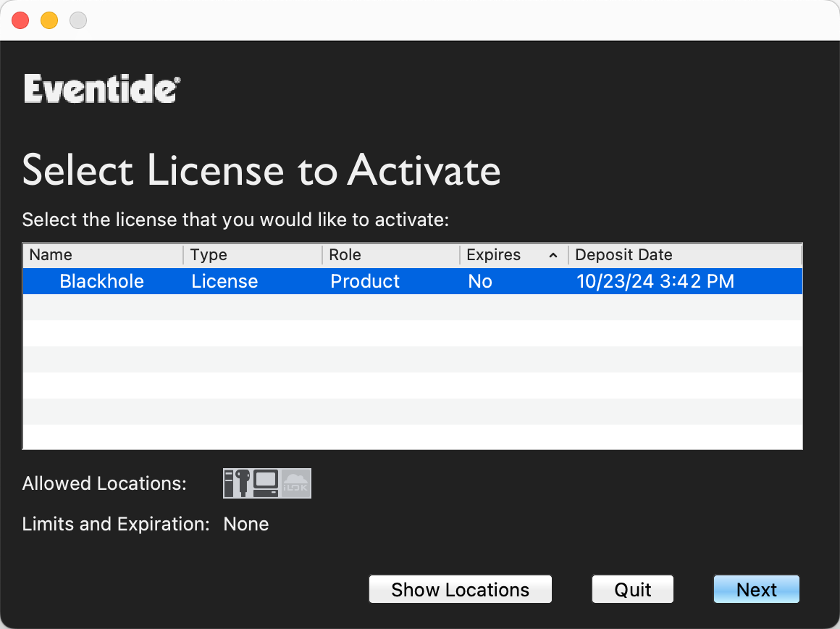Click the iLok USB key location icon
The image size is (840, 629).
click(x=243, y=483)
